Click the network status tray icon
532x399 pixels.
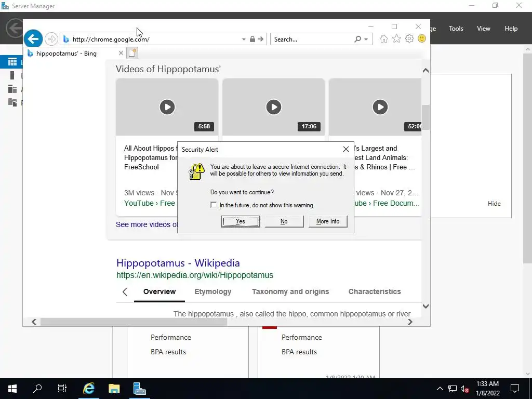(453, 389)
